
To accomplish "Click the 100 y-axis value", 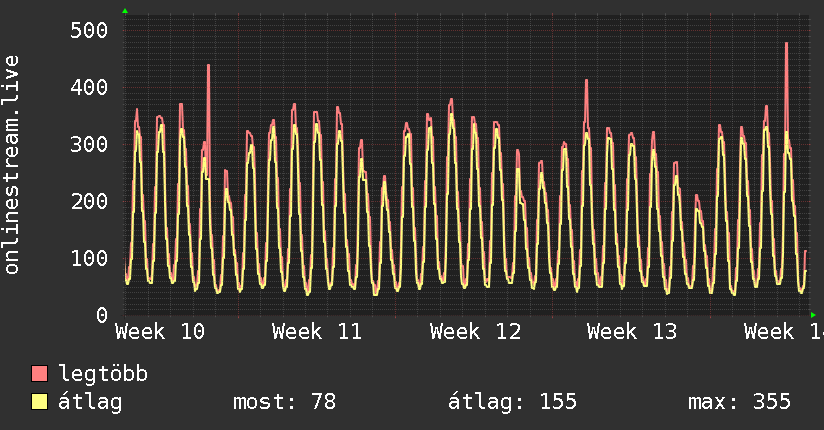I will click(x=89, y=258).
